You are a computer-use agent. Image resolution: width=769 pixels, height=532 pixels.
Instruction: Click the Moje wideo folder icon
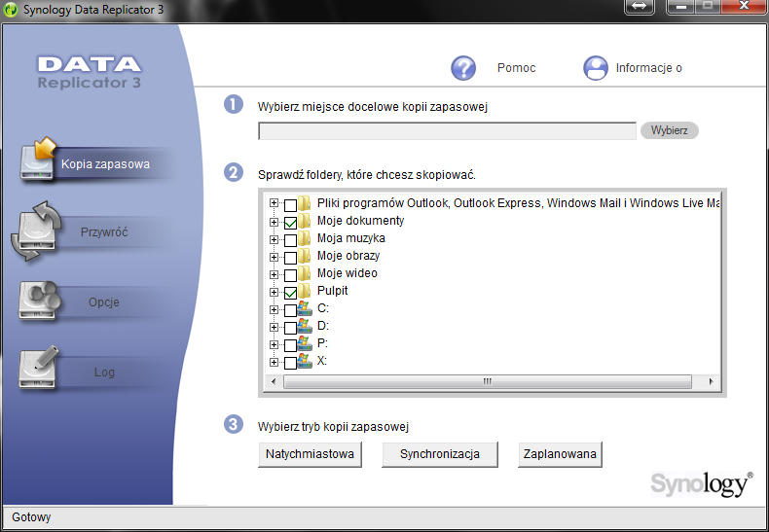pos(305,273)
